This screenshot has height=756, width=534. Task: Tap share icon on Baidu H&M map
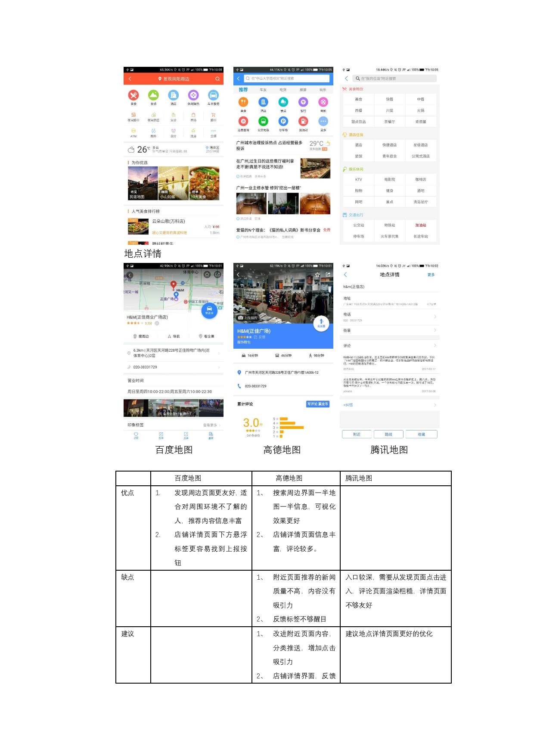coord(217,275)
